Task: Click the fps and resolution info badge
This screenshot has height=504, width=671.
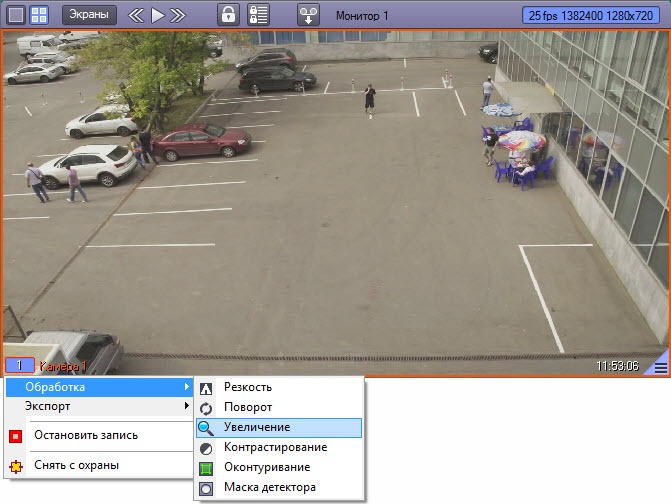Action: pyautogui.click(x=591, y=16)
